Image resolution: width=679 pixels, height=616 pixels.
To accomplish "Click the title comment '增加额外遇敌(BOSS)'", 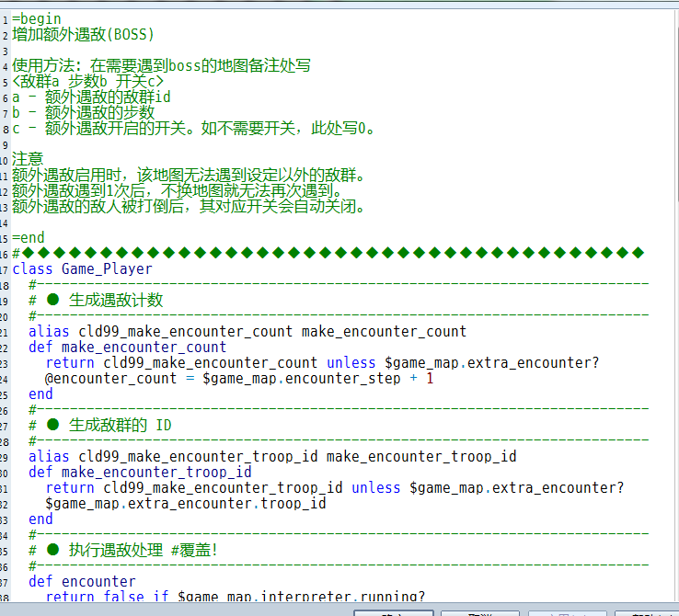I will pyautogui.click(x=83, y=35).
